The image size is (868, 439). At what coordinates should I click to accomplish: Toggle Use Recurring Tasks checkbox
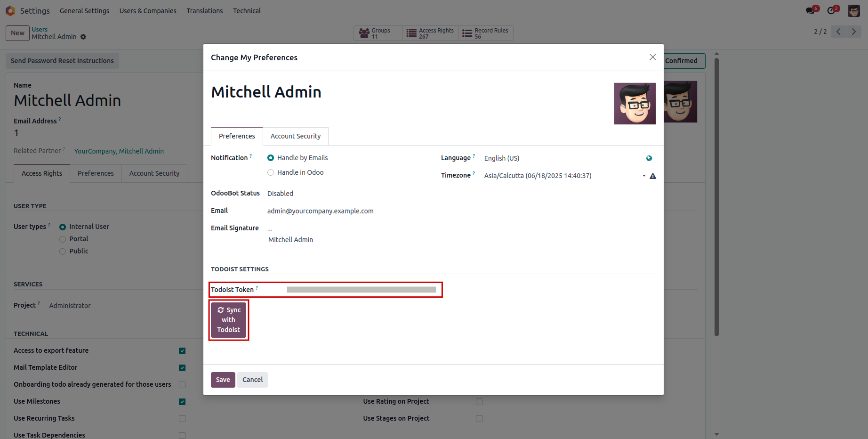pos(182,419)
